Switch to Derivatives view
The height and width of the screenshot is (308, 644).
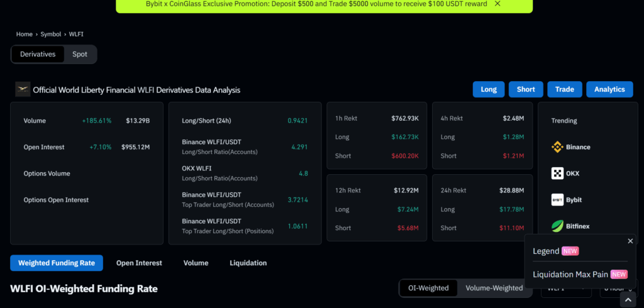[x=38, y=54]
